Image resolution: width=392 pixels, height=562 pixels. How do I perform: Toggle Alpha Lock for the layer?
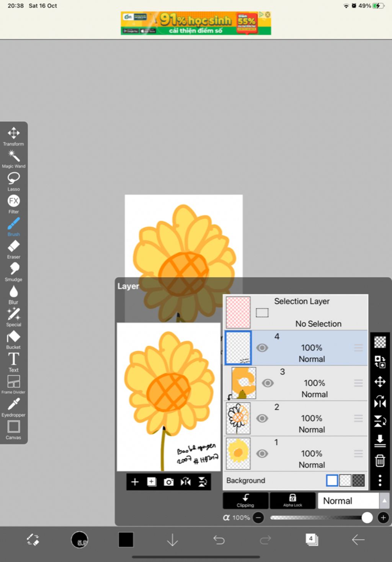click(292, 500)
